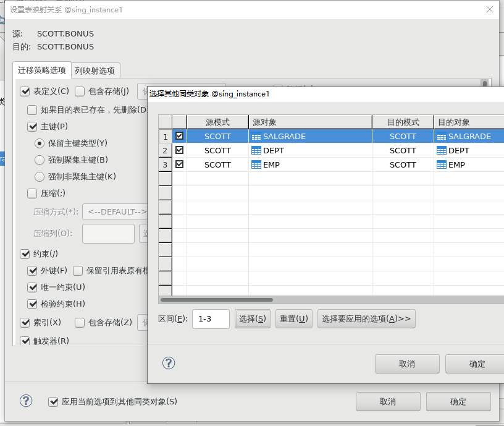Open 压缩方式 DEFAULT dropdown

coord(115,211)
